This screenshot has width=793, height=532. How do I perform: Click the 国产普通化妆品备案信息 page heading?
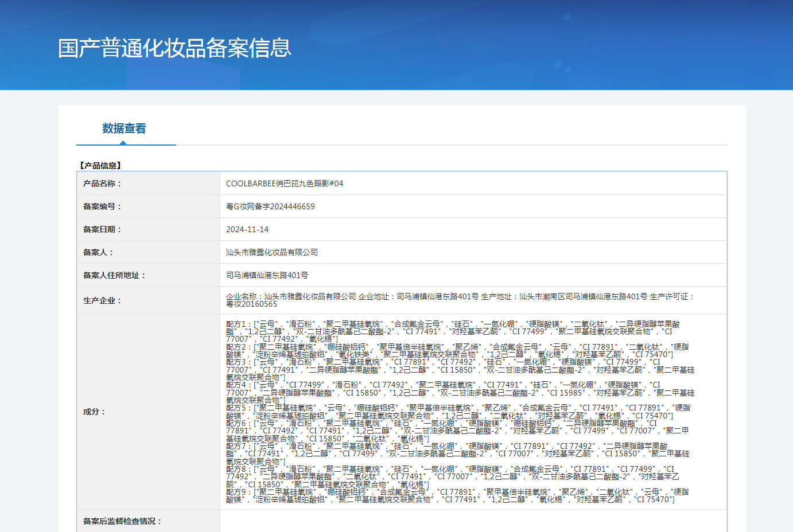(174, 48)
